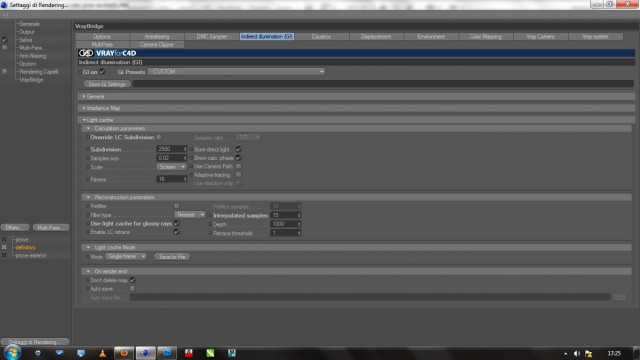Collapse Calculation parameters group
Screen dimensions: 640x360
point(88,128)
